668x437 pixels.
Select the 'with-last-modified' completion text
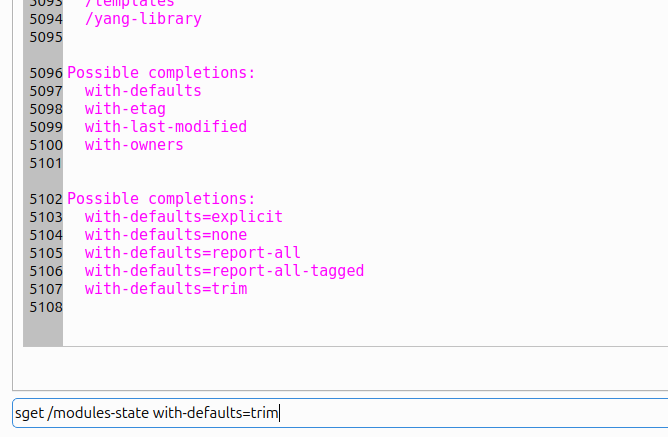coord(166,127)
